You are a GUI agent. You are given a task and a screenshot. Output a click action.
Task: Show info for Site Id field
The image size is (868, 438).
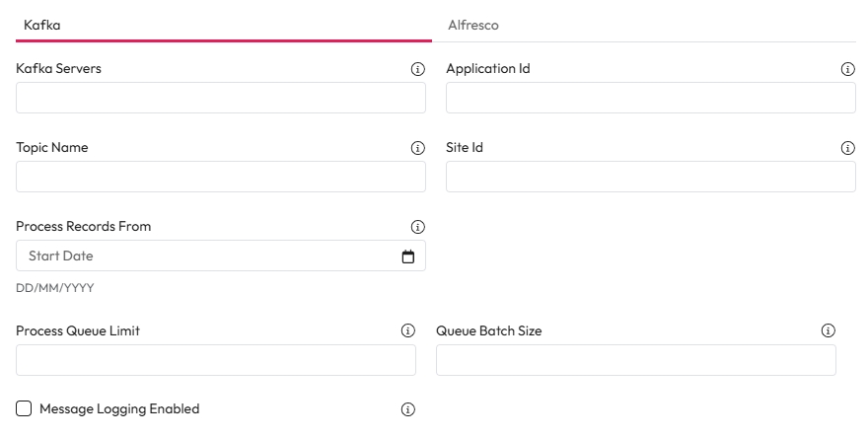847,148
